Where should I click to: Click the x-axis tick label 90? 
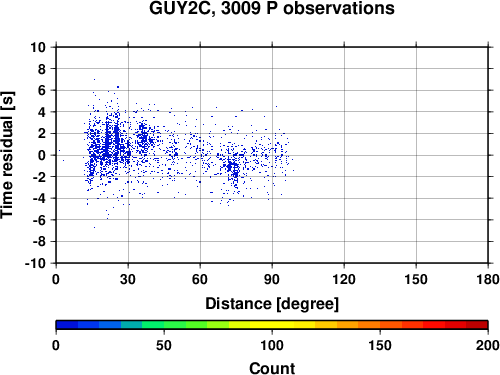point(272,279)
